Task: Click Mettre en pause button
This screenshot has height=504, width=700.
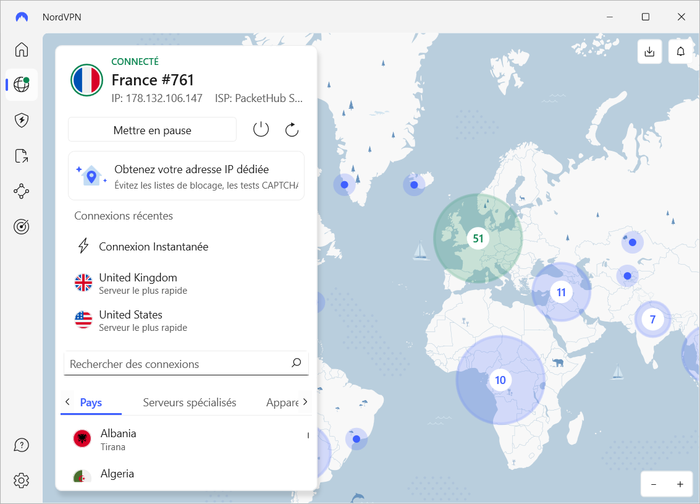Action: 152,130
